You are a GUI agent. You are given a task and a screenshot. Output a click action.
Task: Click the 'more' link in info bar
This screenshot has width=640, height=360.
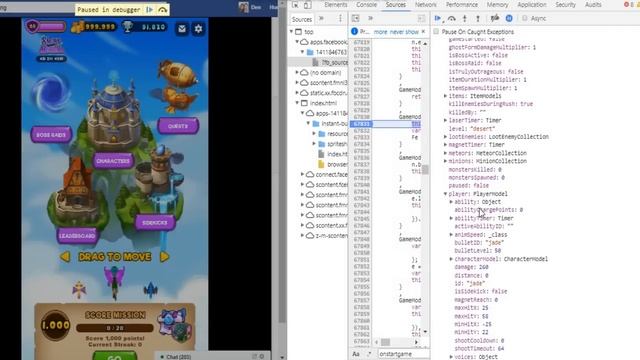click(380, 31)
